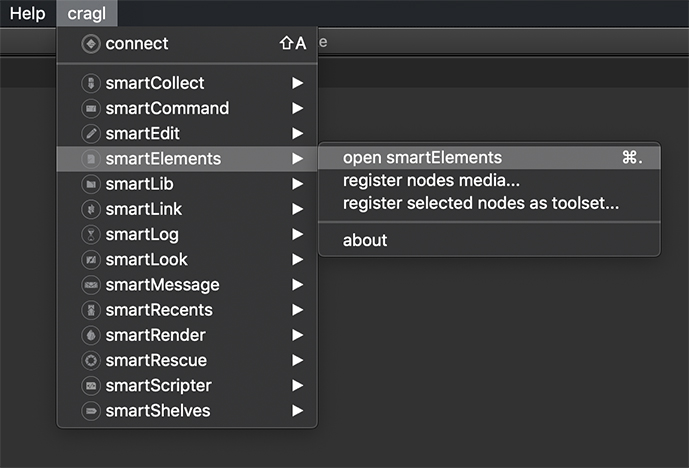The height and width of the screenshot is (468, 689).
Task: Click the smartMessage envelope icon
Action: [91, 285]
